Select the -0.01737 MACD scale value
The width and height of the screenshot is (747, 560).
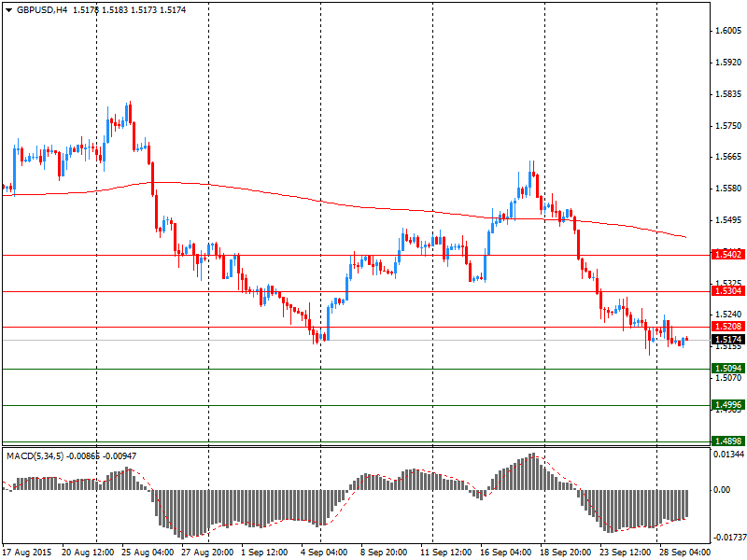[728, 538]
